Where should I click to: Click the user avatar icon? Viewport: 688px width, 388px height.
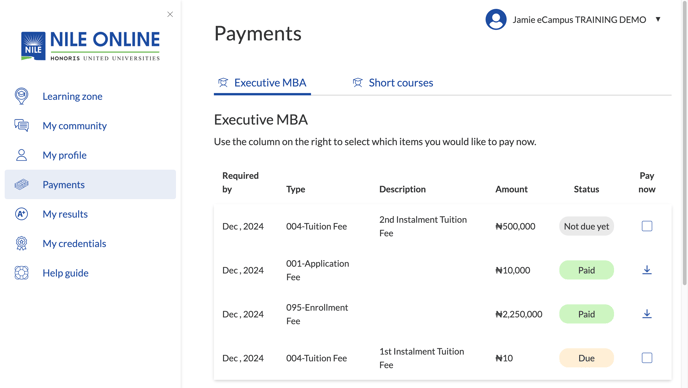pos(496,19)
